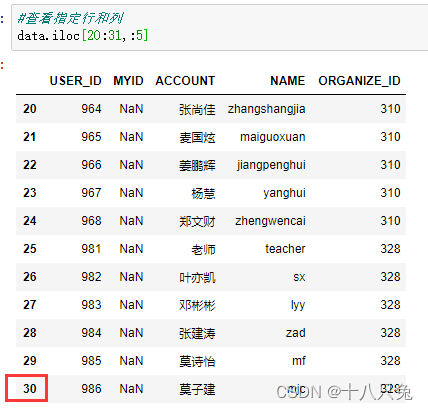The width and height of the screenshot is (428, 410).
Task: Click into the data.iloc[20:31, :5] code cell
Action: (x=220, y=28)
